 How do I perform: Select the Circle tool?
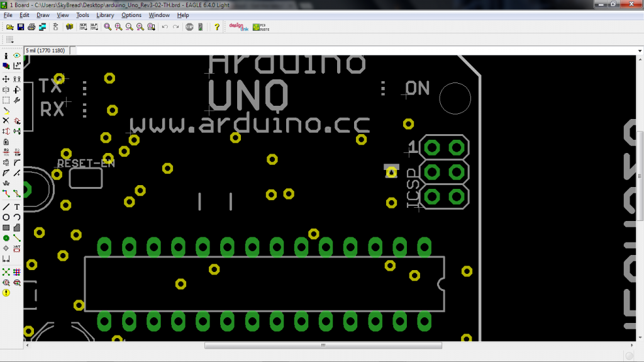click(6, 217)
